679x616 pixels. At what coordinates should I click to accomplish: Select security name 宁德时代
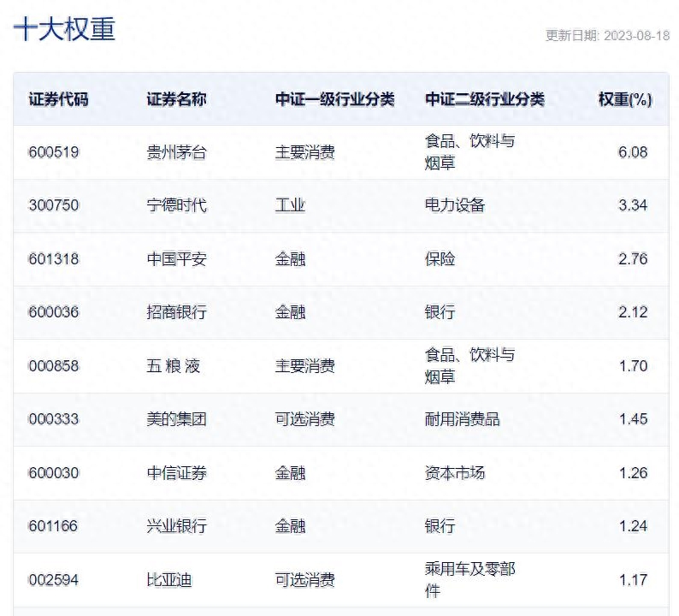click(x=176, y=204)
